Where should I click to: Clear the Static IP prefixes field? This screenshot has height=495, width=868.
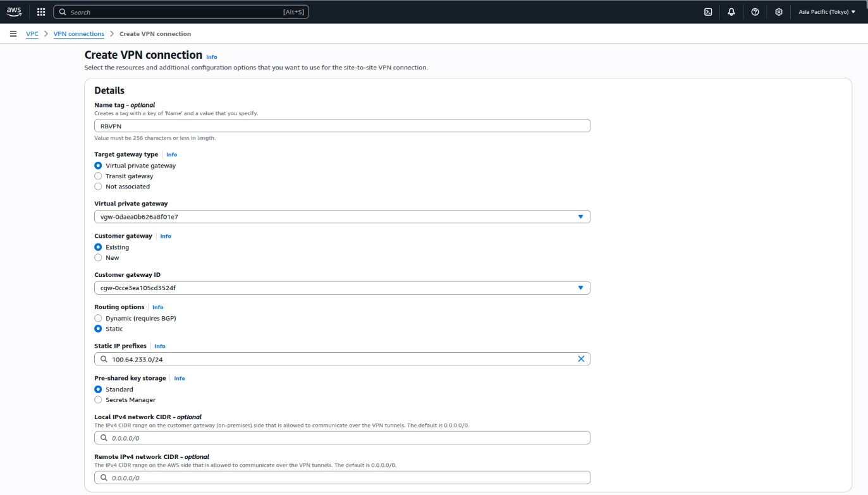pos(581,359)
